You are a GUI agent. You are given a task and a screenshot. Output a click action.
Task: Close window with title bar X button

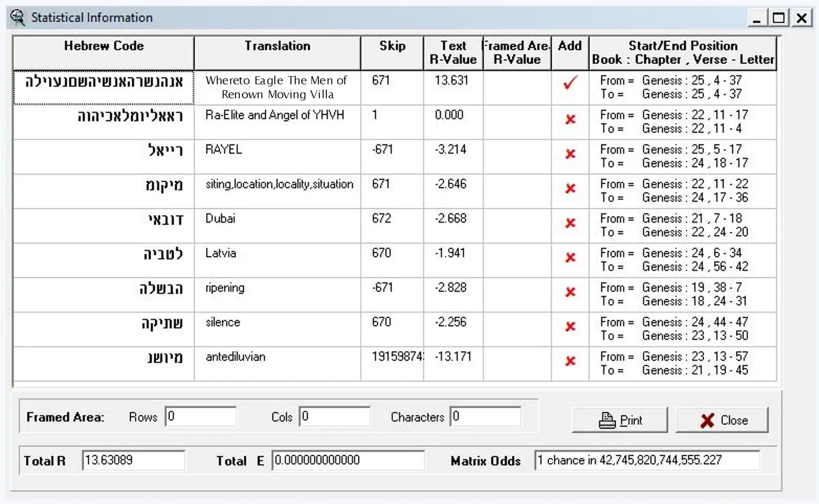point(801,18)
